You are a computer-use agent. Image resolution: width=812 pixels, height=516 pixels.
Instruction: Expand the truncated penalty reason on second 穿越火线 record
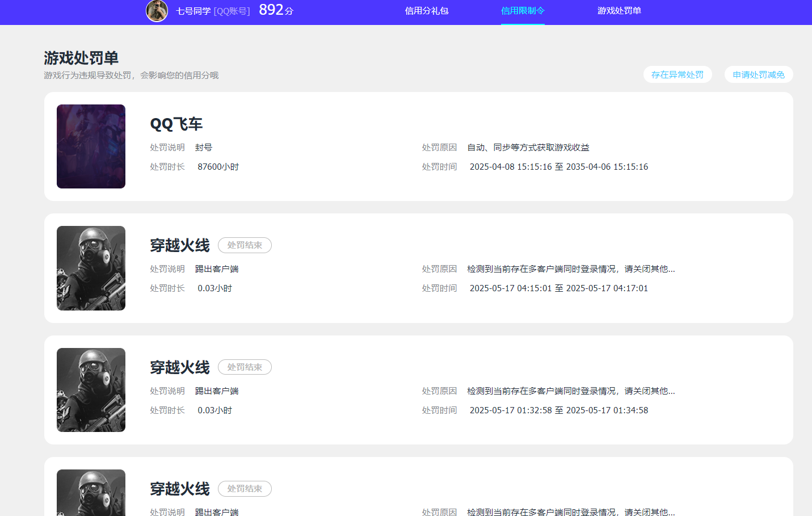(571, 391)
